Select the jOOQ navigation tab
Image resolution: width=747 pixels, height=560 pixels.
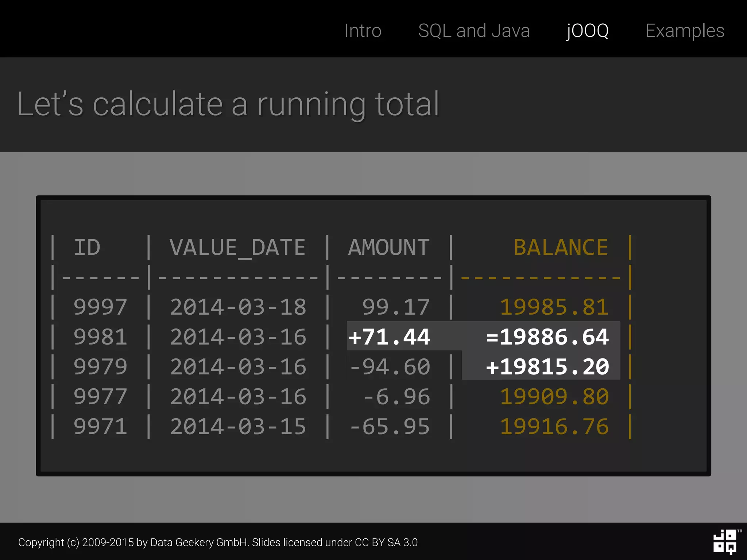click(x=587, y=31)
